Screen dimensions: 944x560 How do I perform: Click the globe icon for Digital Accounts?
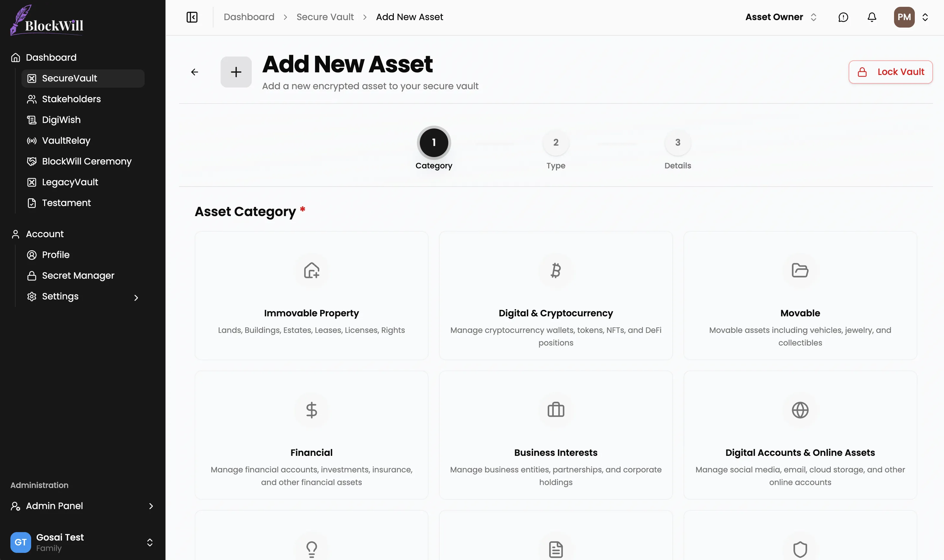point(800,410)
